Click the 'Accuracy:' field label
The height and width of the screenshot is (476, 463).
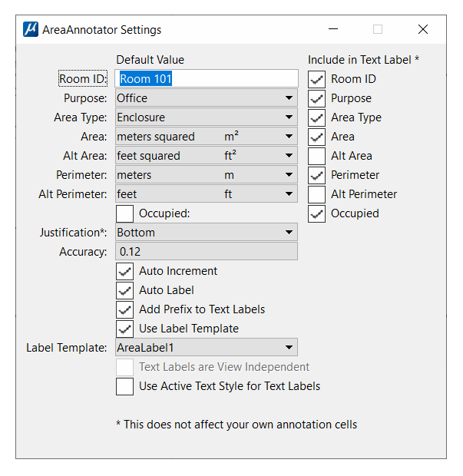point(83,252)
